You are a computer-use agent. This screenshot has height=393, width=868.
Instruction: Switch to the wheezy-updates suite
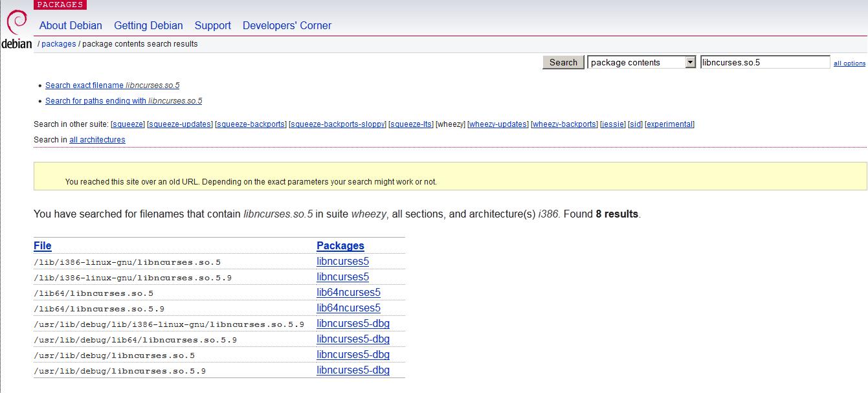click(498, 124)
